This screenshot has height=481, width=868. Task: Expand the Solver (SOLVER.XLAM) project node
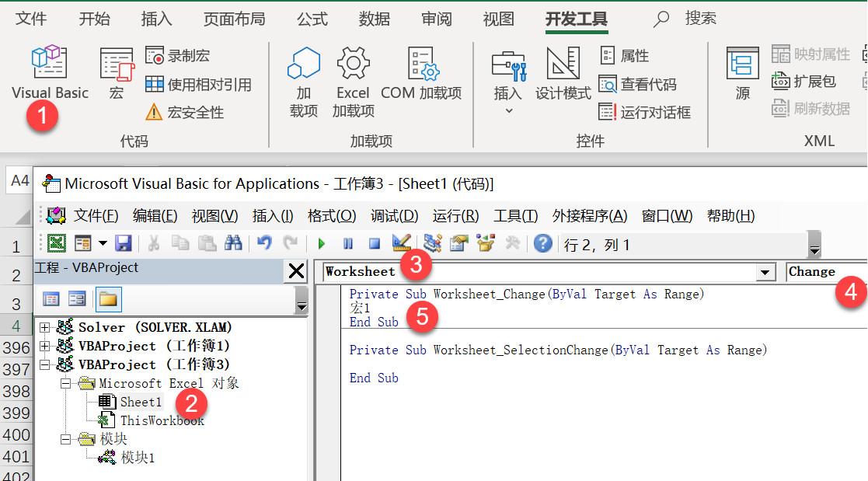45,328
